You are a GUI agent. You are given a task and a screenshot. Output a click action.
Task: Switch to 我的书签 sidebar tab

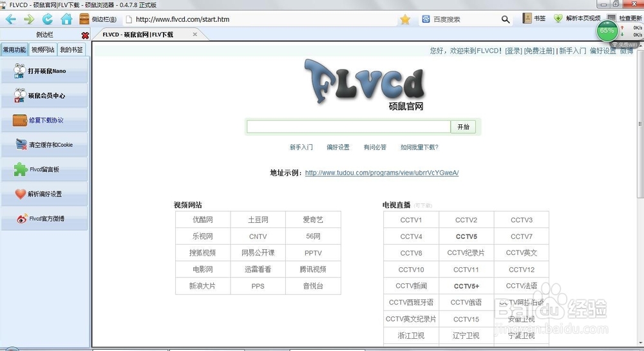[x=71, y=50]
